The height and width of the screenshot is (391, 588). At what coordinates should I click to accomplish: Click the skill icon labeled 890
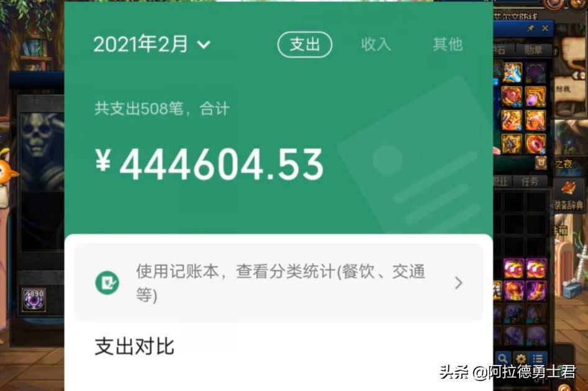[34, 300]
